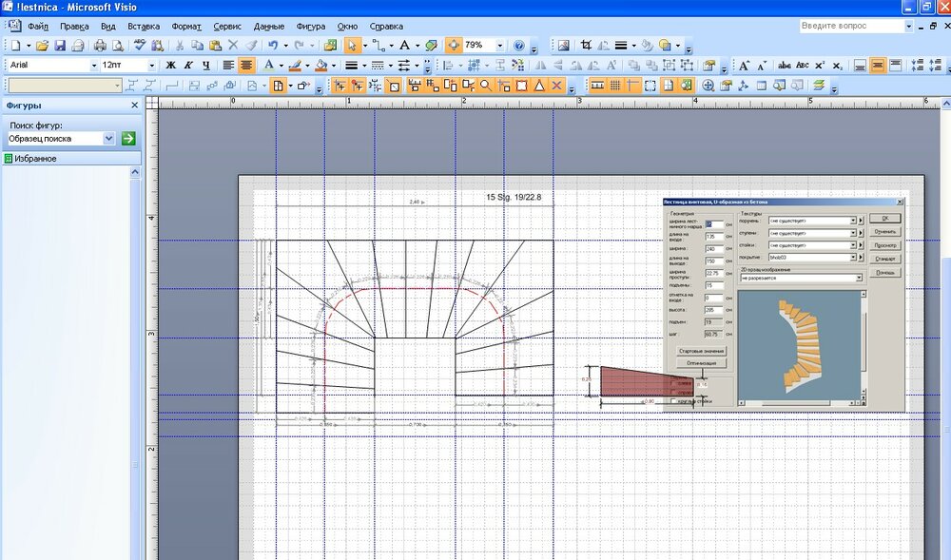Toggle bold formatting (Ж)

tap(171, 66)
